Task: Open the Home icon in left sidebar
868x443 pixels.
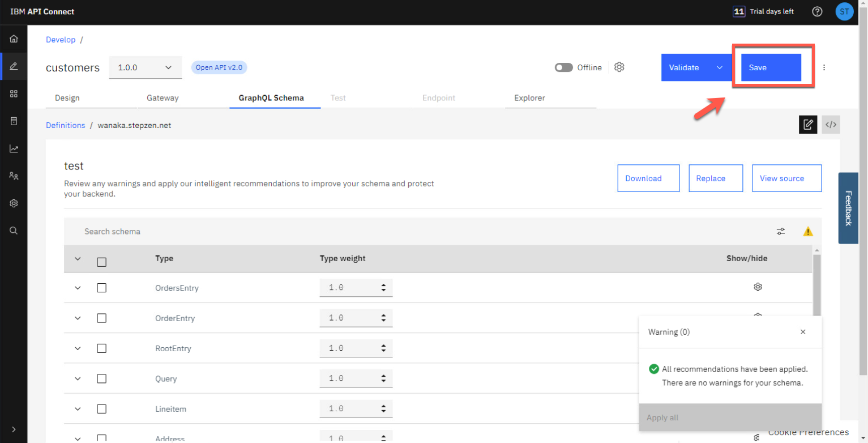Action: click(14, 39)
